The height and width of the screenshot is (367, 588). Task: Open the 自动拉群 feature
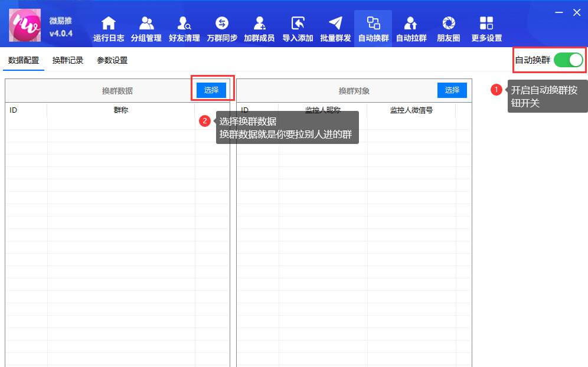coord(410,27)
